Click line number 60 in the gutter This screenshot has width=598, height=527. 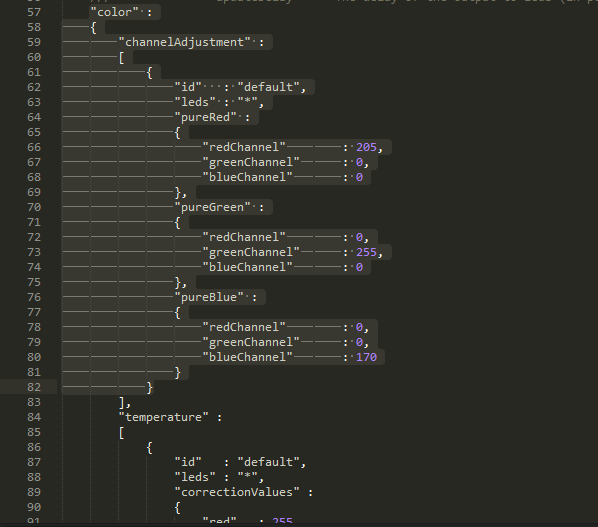click(34, 57)
